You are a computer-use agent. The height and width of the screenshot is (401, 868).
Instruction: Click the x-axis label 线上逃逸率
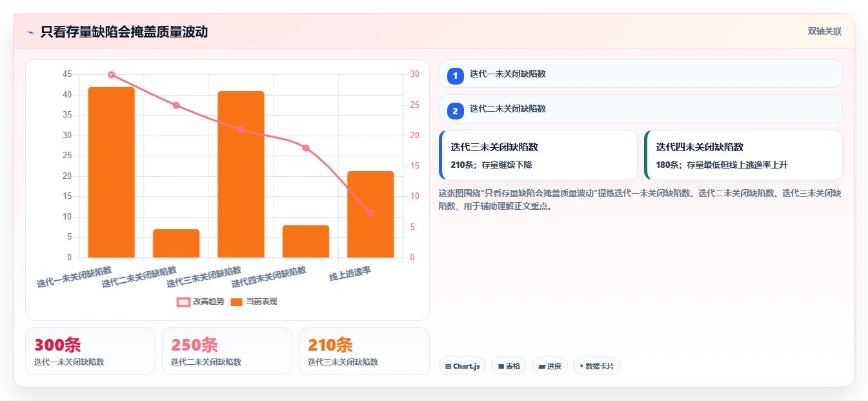coord(350,274)
